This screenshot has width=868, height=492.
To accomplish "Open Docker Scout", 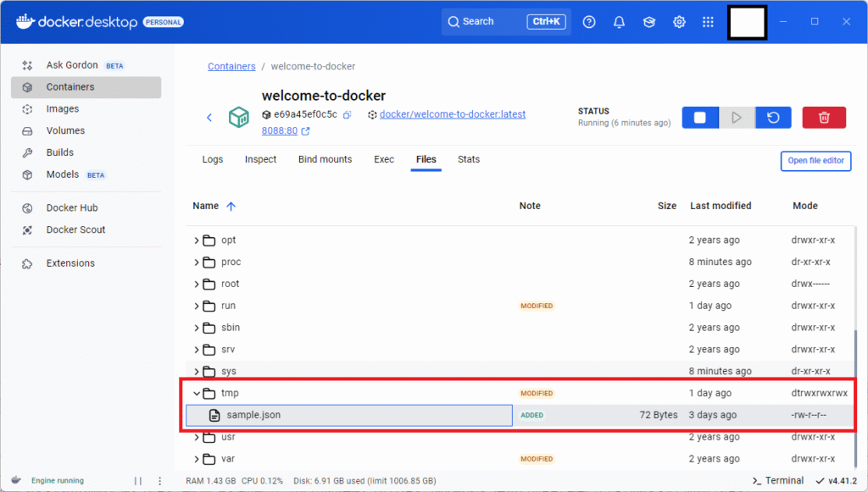I will (86, 229).
